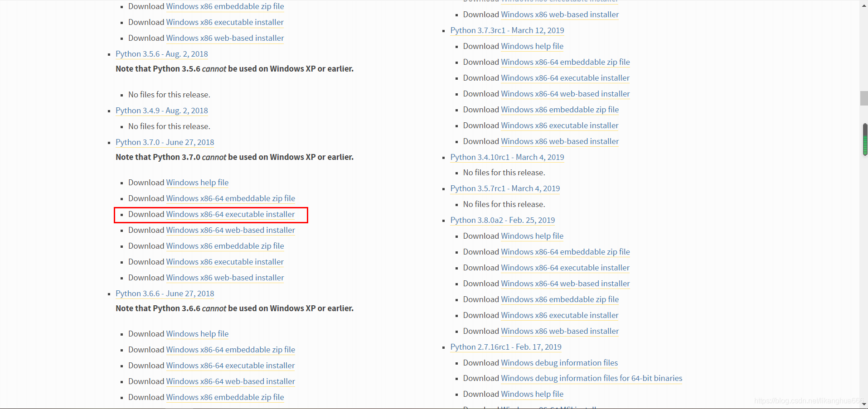Viewport: 868px width, 409px height.
Task: Download Python 3.8.0a2 Windows x86-64 web-based installer
Action: coord(565,284)
